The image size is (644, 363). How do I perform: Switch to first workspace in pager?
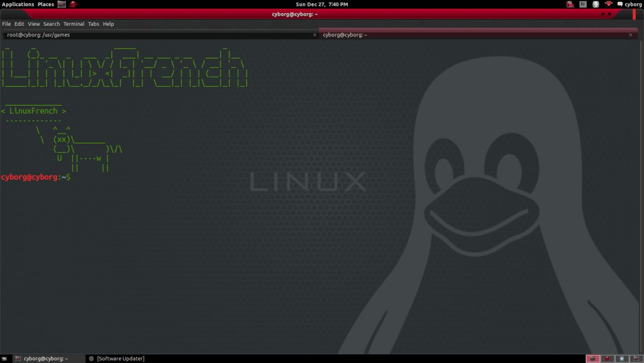[592, 359]
